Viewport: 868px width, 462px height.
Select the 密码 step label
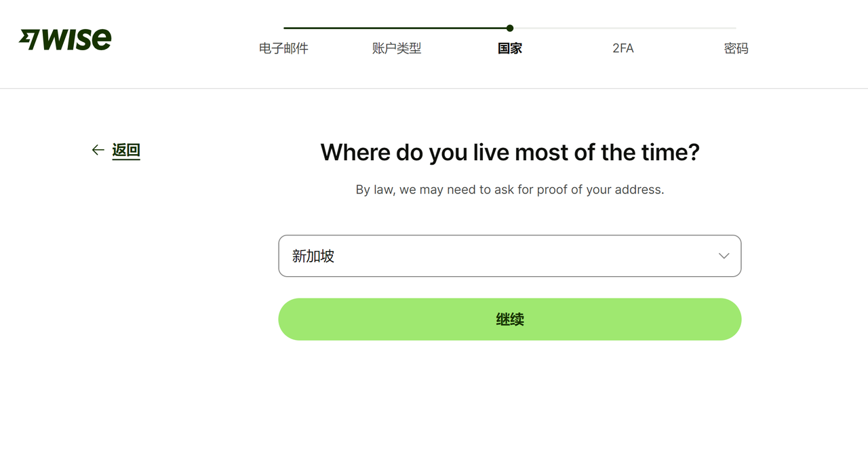coord(736,48)
